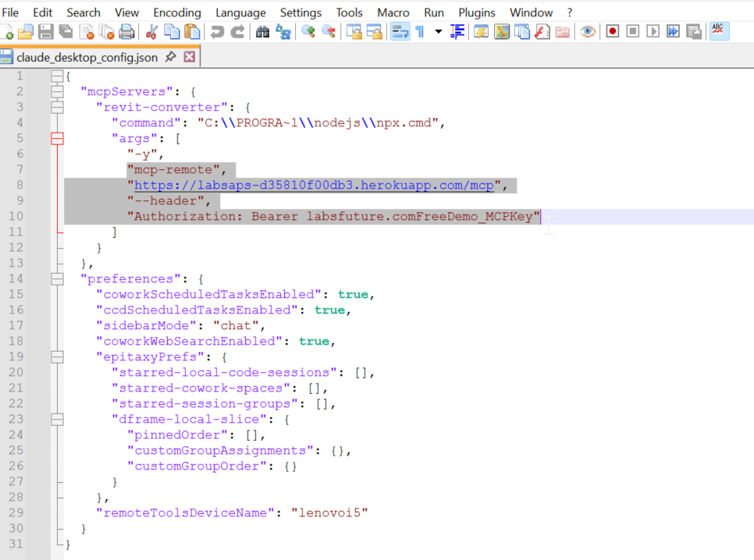Redo the last undone edit
Viewport: 754px width, 560px height.
click(x=237, y=32)
